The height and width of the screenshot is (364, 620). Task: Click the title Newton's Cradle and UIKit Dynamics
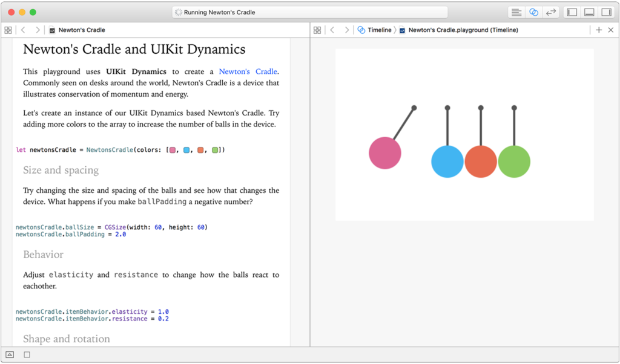click(134, 50)
